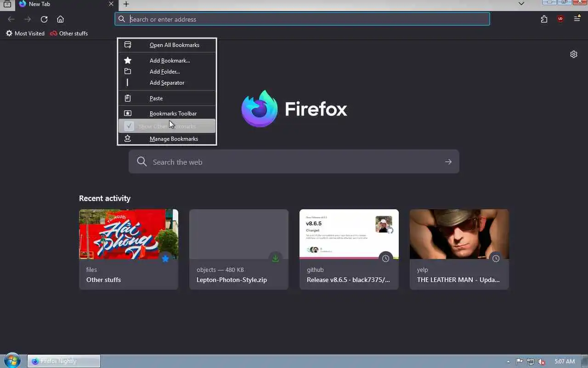Screen dimensions: 588x368
Task: Open the Windows Start button
Action: [x=12, y=361]
